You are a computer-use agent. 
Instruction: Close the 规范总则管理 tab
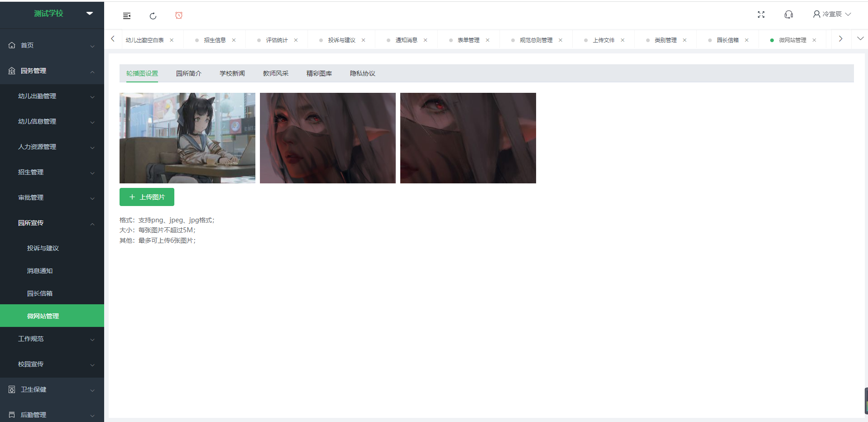[561, 40]
